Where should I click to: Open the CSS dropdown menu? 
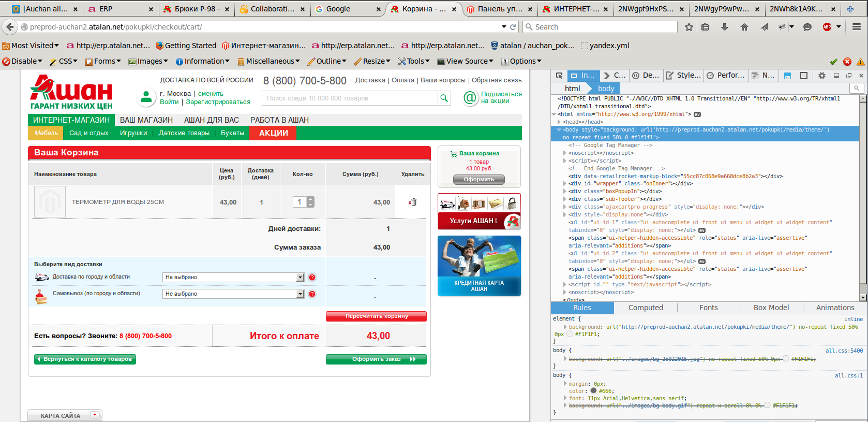64,61
